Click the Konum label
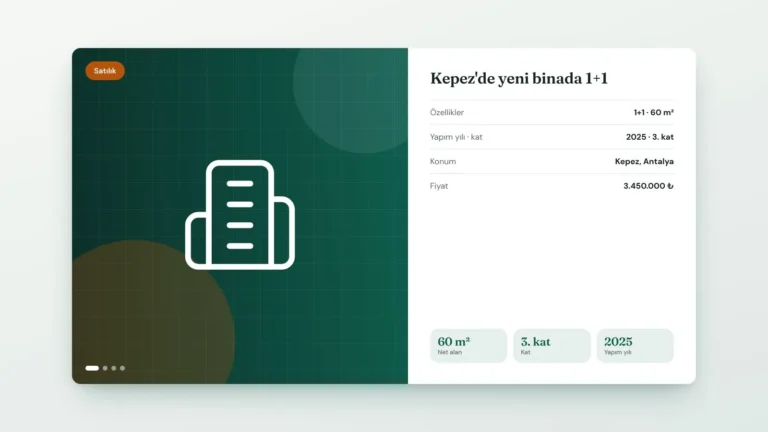This screenshot has height=432, width=768. point(443,162)
